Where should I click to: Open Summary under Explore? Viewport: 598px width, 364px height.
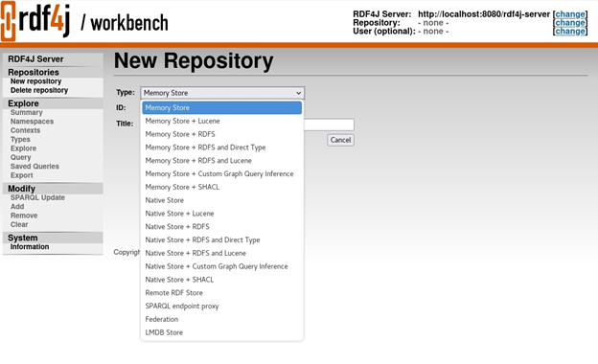pyautogui.click(x=26, y=112)
